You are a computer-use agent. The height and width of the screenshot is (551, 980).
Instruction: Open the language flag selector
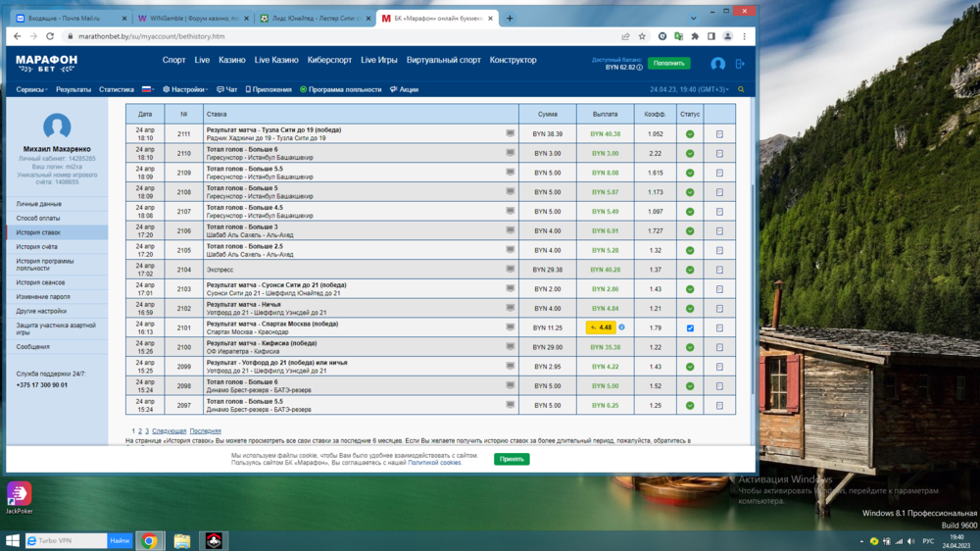click(148, 89)
